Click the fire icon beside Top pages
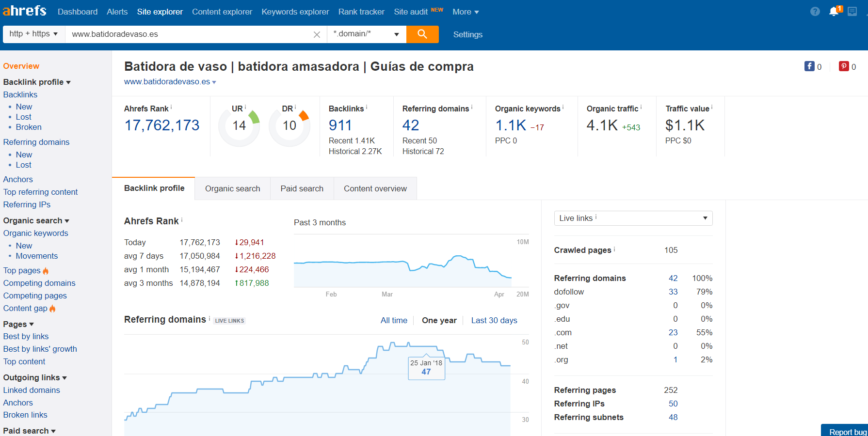 point(46,271)
